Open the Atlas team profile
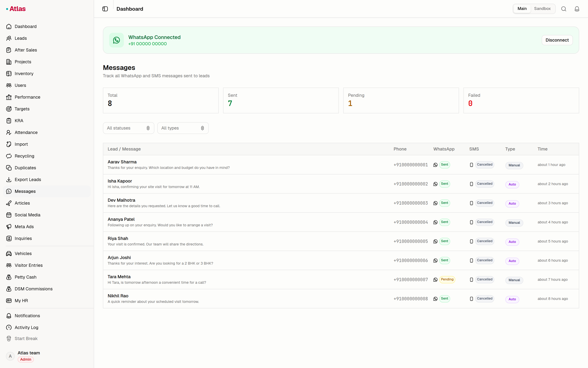The image size is (588, 368). (x=47, y=356)
